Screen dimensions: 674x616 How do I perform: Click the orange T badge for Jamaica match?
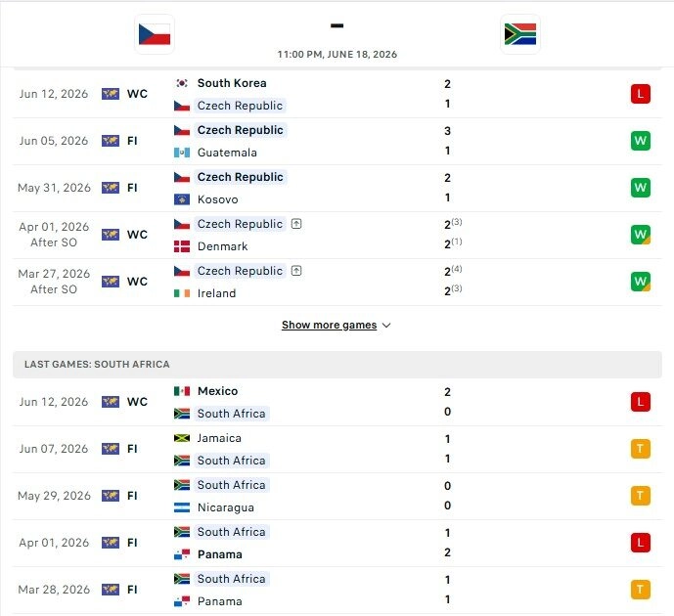pyautogui.click(x=640, y=449)
